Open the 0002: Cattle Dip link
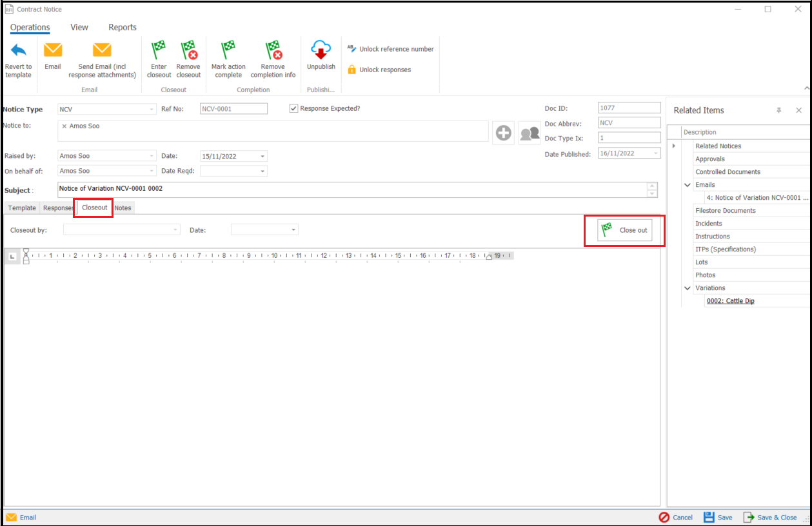This screenshot has height=526, width=812. tap(730, 301)
